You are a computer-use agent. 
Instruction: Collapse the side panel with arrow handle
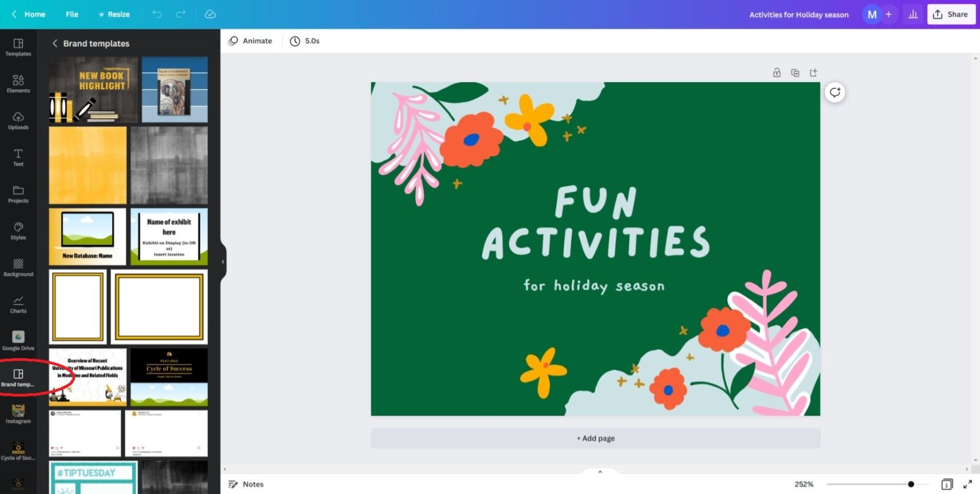[223, 261]
